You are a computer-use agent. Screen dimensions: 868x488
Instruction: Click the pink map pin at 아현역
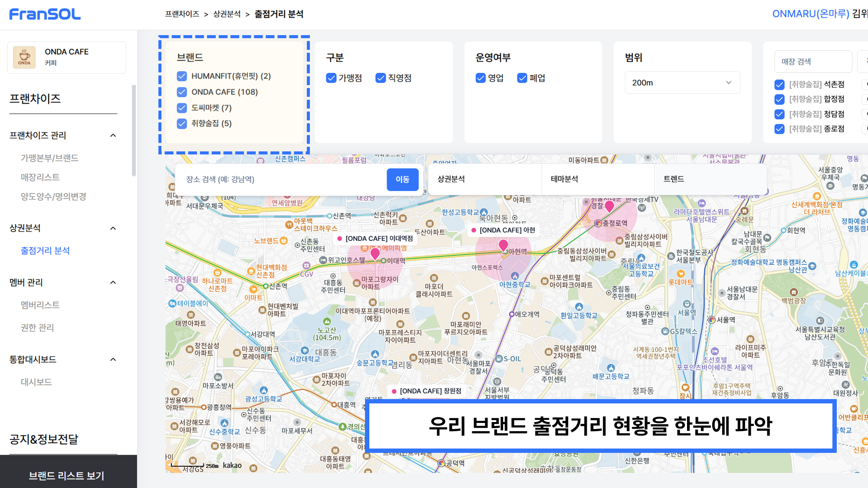point(503,246)
